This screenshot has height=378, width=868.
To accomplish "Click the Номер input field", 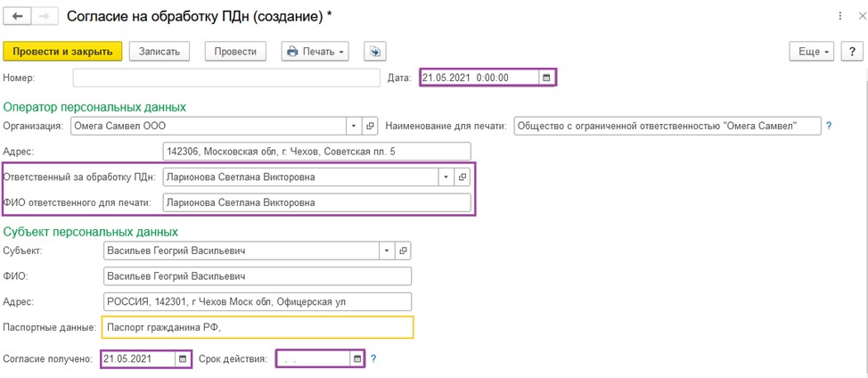I will (x=226, y=78).
